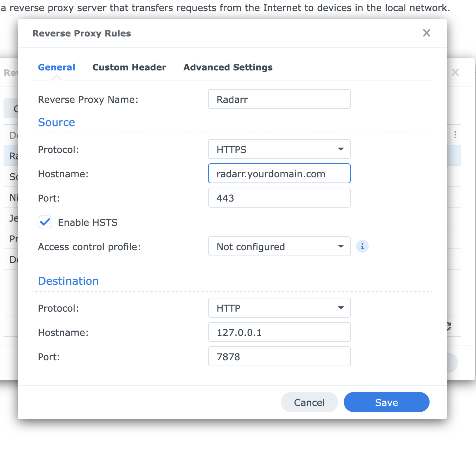The image size is (476, 461).
Task: Click the Destination Port field showing 7878
Action: (279, 356)
